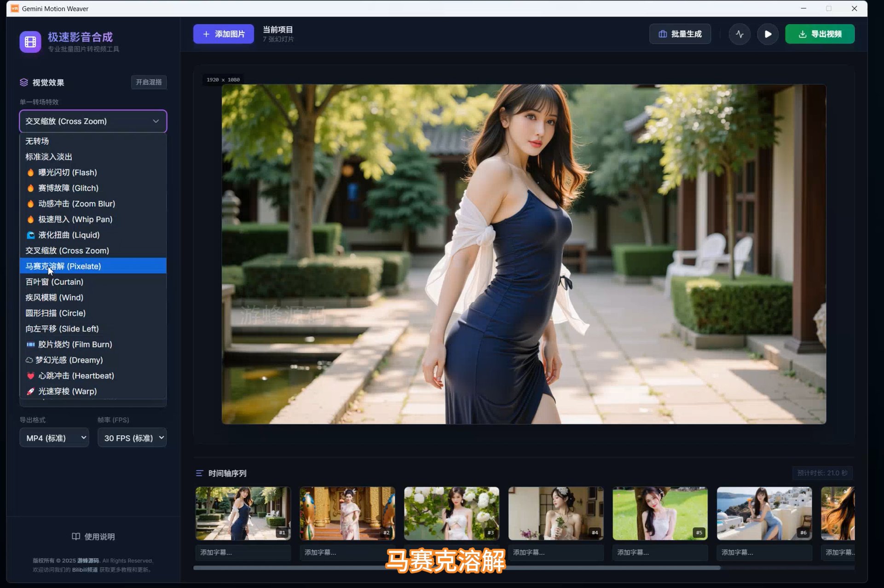Image resolution: width=884 pixels, height=588 pixels.
Task: Select timeline thumbnail #1
Action: click(243, 513)
